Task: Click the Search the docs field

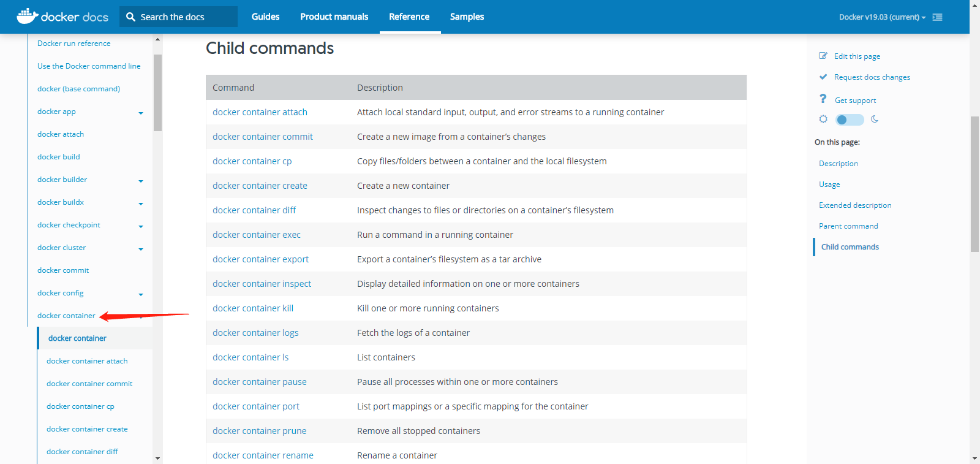Action: coord(178,17)
